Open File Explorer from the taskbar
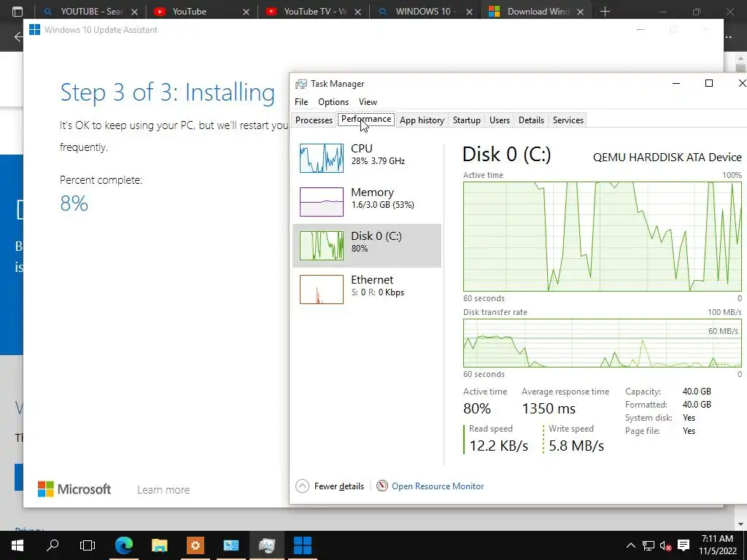747x560 pixels. [160, 545]
